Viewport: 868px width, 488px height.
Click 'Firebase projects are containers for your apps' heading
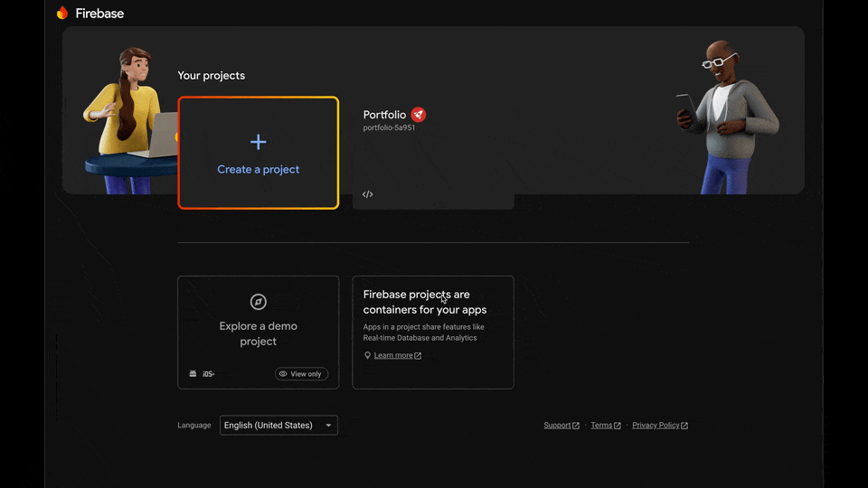[x=425, y=302]
